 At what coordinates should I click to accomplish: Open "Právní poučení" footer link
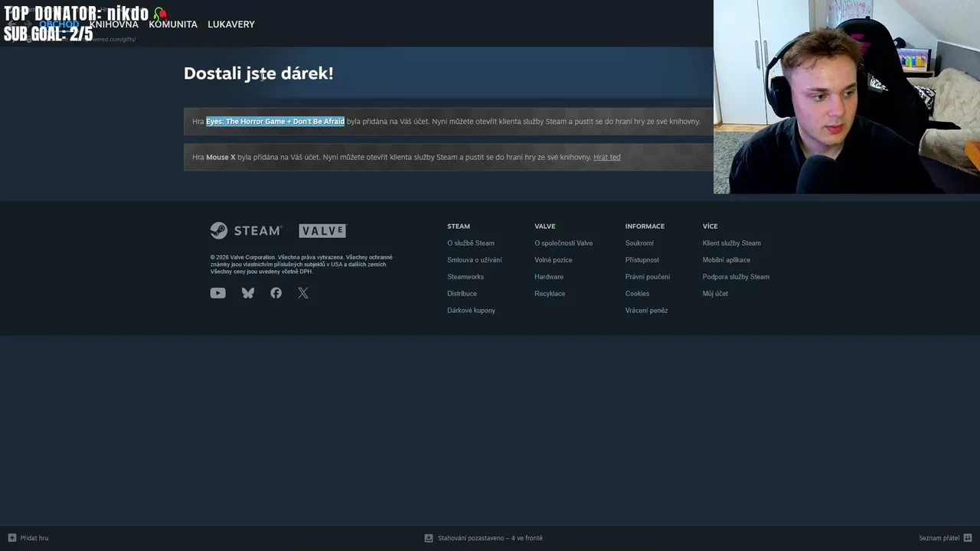648,277
